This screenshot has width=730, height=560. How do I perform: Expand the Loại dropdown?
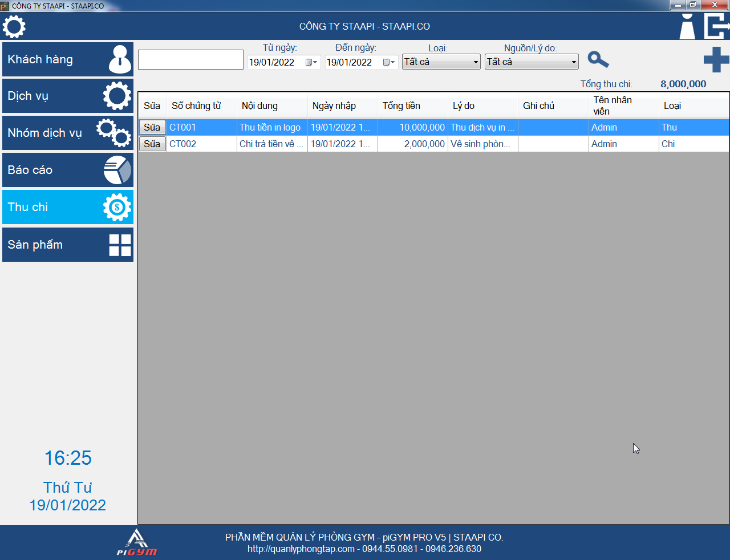pos(476,62)
